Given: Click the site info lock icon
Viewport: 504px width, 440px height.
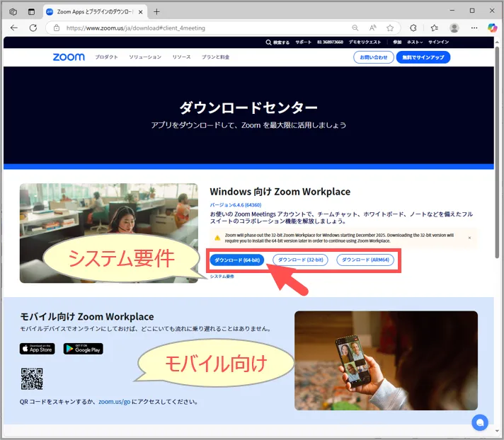Looking at the screenshot, I should (x=57, y=28).
